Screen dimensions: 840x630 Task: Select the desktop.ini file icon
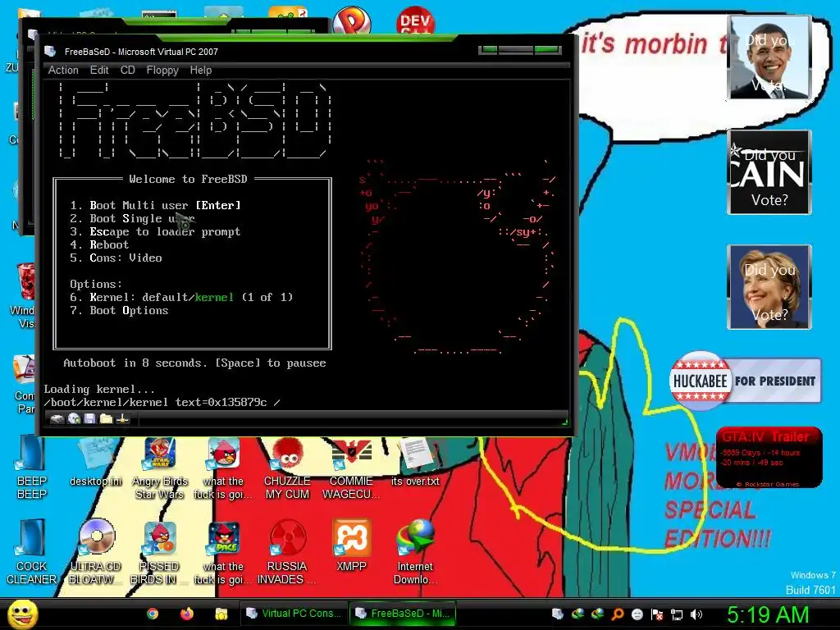click(x=96, y=463)
